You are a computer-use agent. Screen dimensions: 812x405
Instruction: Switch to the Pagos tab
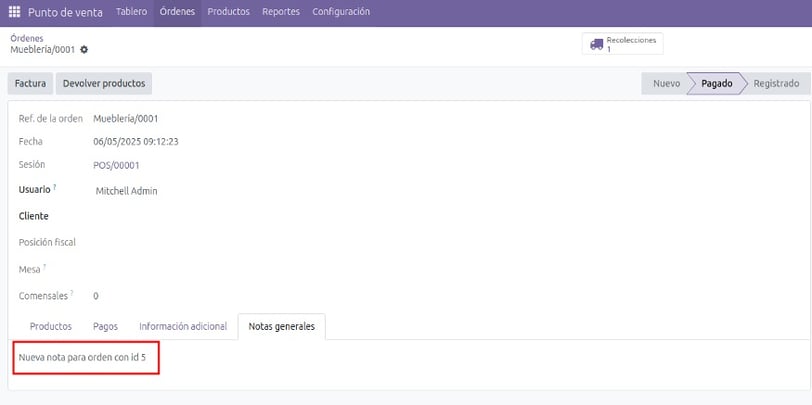pos(106,326)
